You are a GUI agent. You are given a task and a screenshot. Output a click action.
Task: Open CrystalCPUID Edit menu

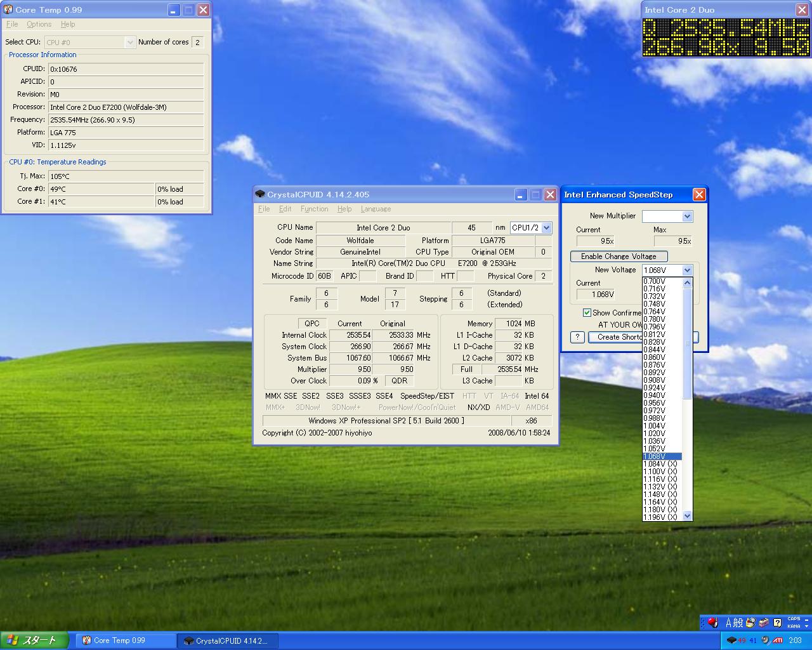click(x=285, y=209)
